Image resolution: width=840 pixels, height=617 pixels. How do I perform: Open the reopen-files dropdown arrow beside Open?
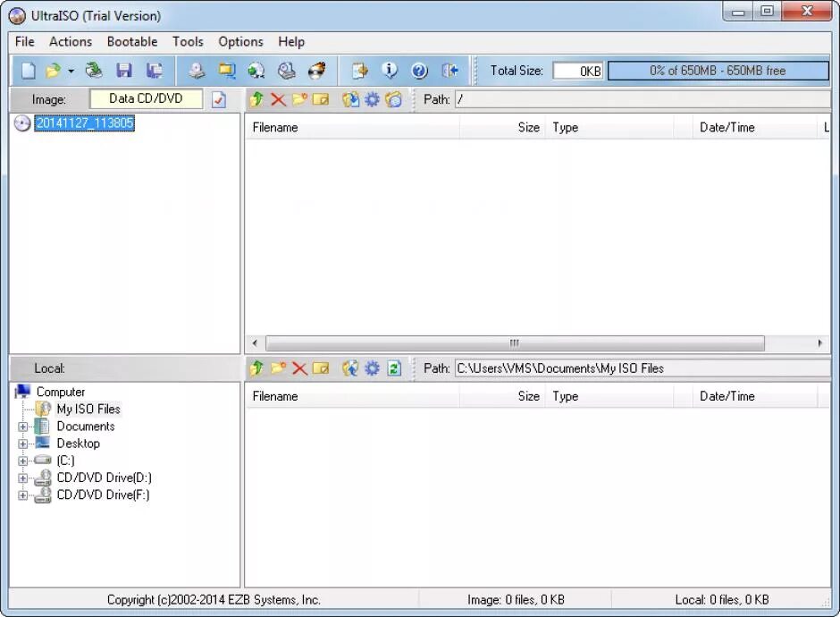pos(71,71)
